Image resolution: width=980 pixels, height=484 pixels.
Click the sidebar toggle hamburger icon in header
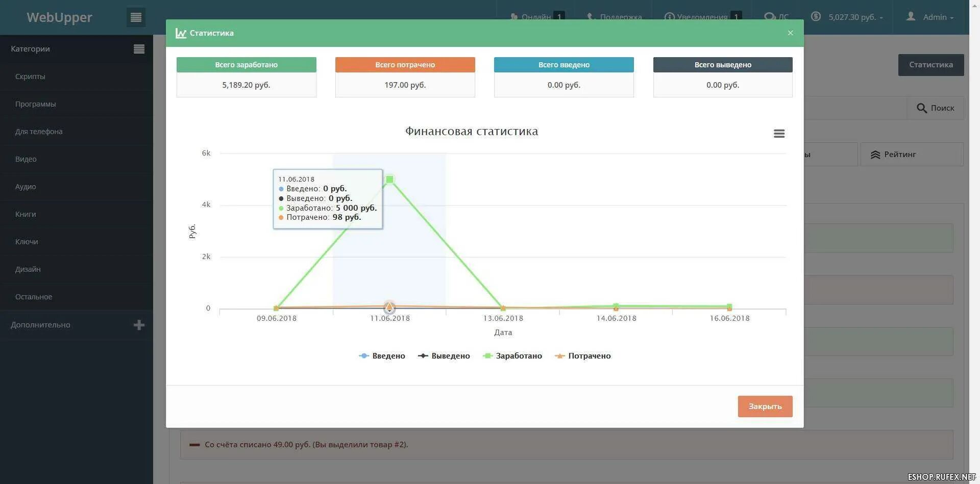point(136,17)
